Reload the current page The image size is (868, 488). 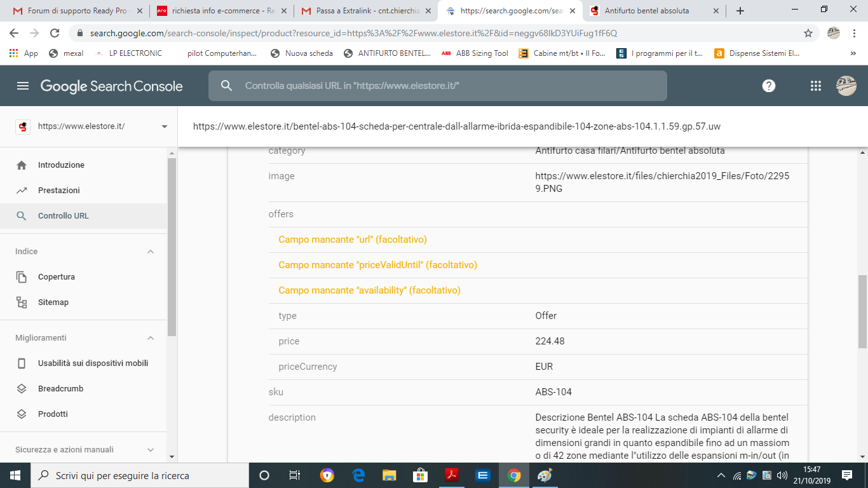coord(55,33)
